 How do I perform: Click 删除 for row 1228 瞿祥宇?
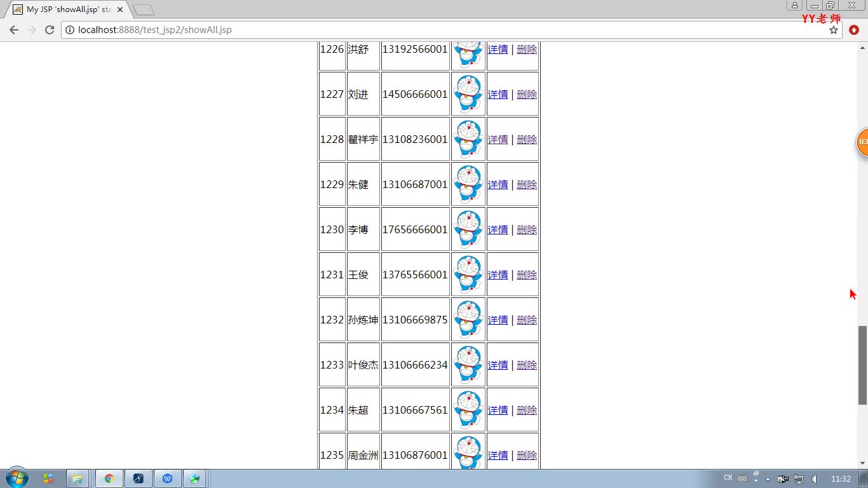[x=527, y=139]
